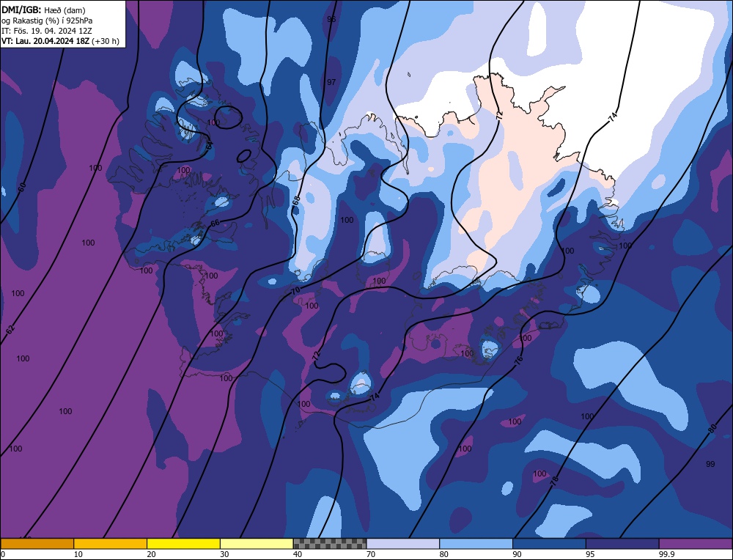Select the 'VT: Lau. 20.04.2024 18Z' valid time

(45, 41)
